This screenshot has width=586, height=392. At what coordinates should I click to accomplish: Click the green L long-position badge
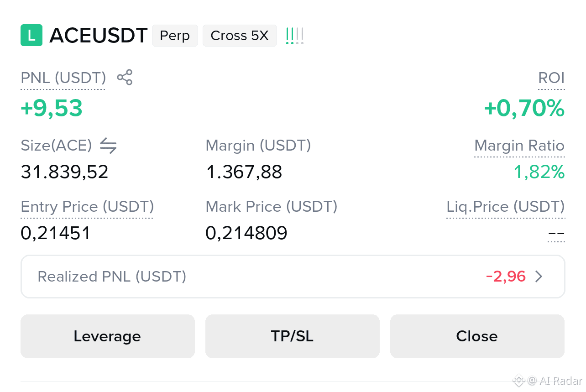[x=31, y=36]
